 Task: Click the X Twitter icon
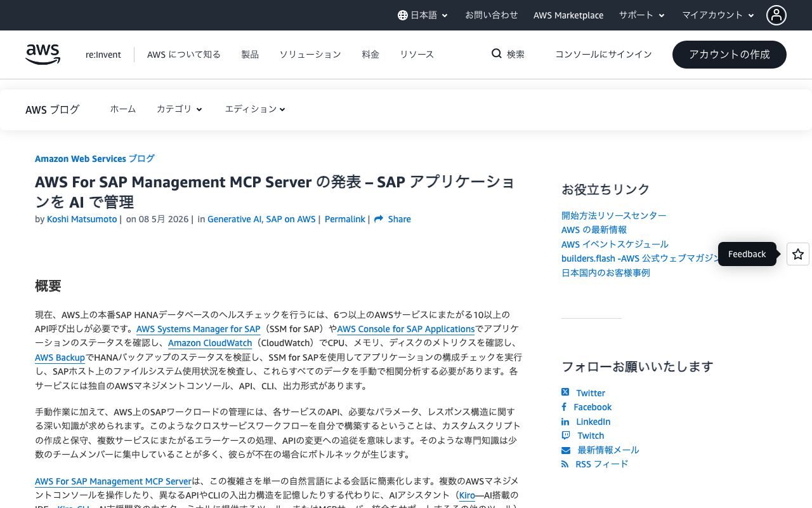click(x=565, y=392)
